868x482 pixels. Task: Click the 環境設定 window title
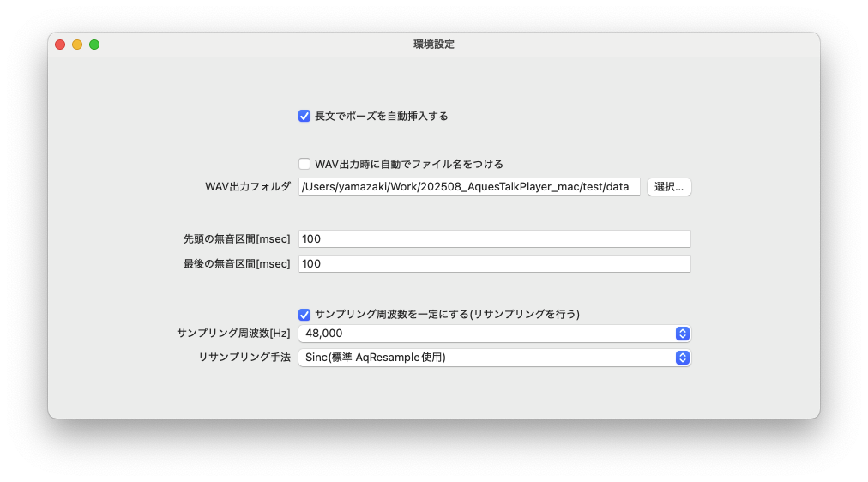[x=434, y=45]
